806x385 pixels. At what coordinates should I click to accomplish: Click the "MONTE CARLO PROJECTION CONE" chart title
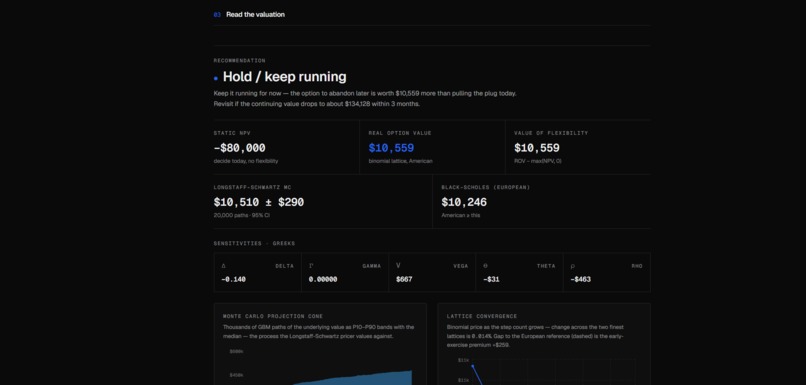273,317
